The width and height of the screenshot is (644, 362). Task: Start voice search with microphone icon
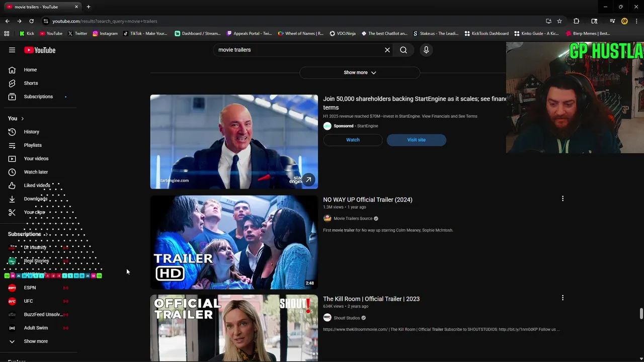pos(426,50)
